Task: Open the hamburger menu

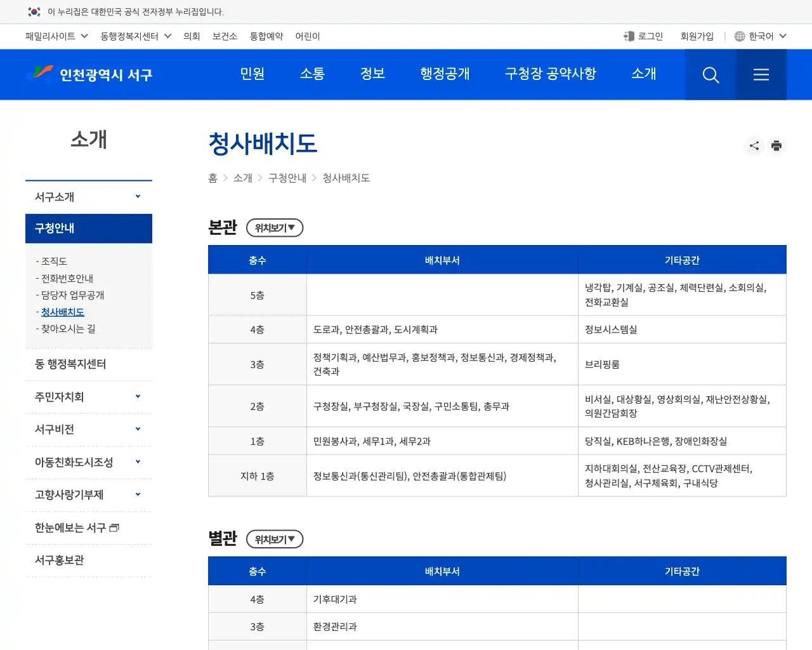Action: point(761,74)
